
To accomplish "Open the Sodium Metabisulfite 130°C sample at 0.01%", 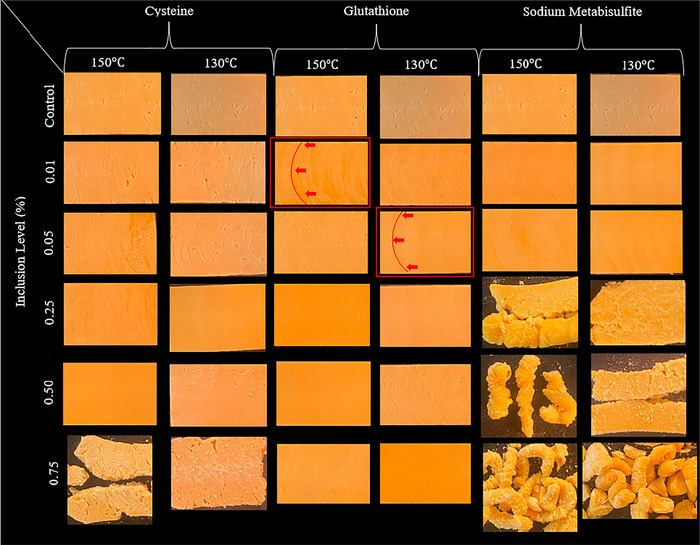I will pos(636,174).
